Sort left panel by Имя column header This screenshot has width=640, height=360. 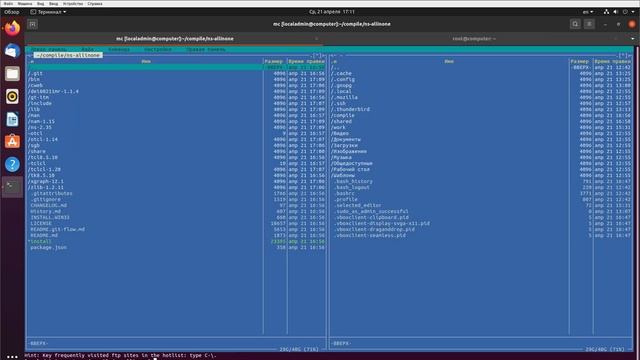[x=146, y=61]
